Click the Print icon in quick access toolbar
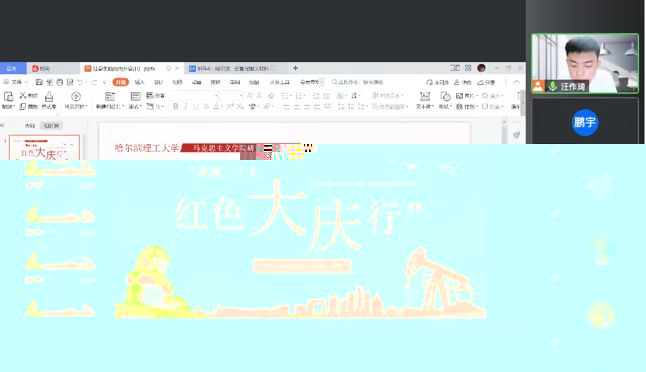 coord(60,82)
